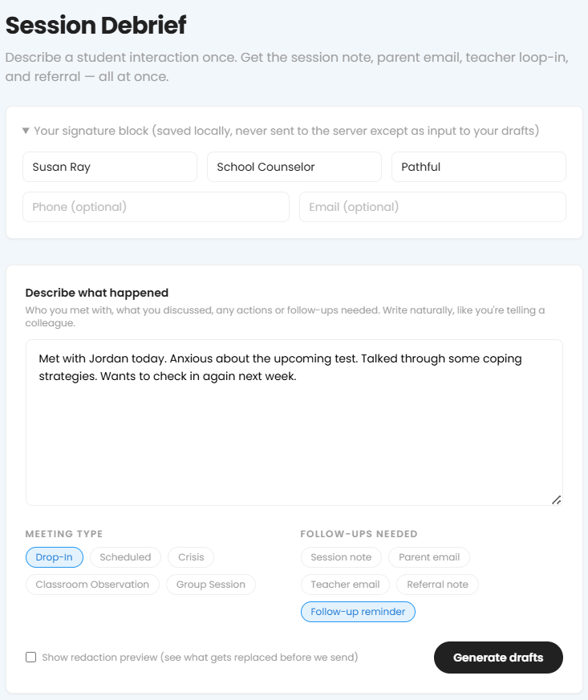Click 'Show redaction preview' label text
This screenshot has width=588, height=700.
click(200, 658)
